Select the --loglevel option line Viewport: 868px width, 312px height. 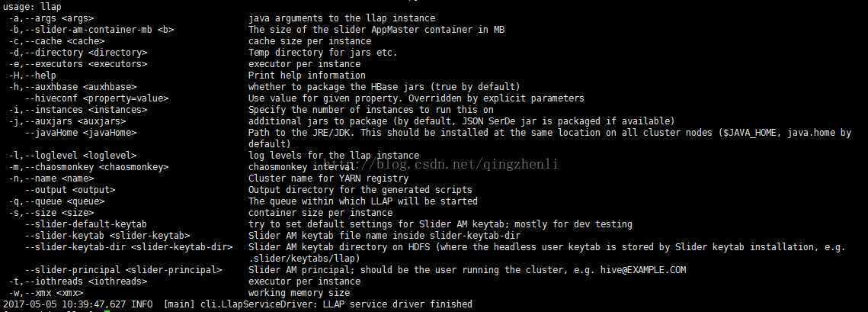[72, 155]
